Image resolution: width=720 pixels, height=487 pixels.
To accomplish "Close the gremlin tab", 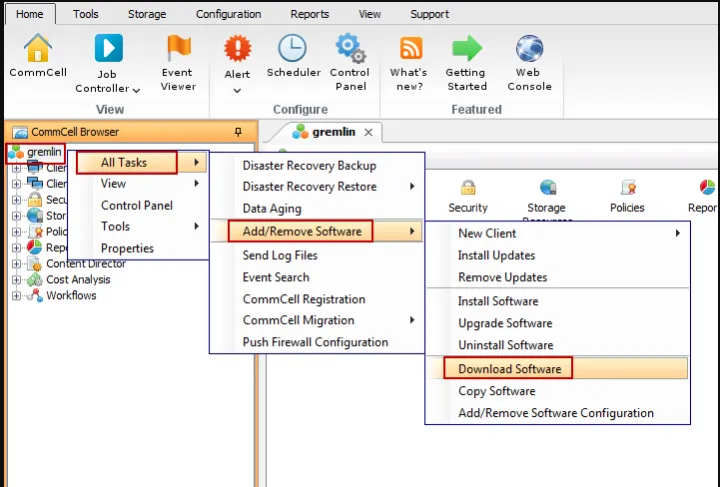I will click(368, 133).
